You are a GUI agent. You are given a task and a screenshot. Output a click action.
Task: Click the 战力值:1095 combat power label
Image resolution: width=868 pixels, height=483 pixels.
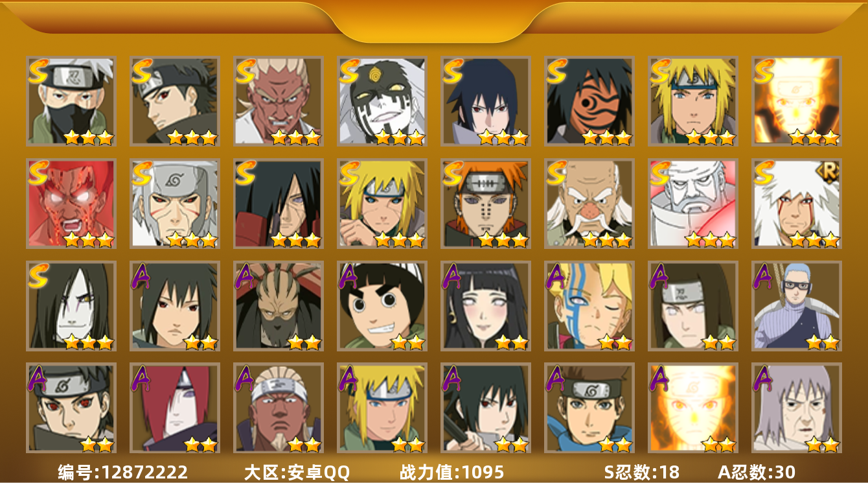tap(451, 472)
